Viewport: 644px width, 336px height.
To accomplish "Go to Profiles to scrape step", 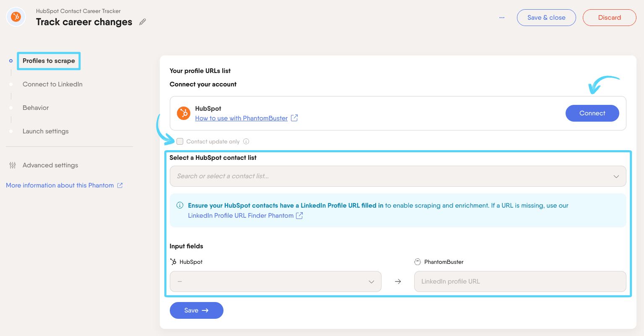I will coord(49,61).
